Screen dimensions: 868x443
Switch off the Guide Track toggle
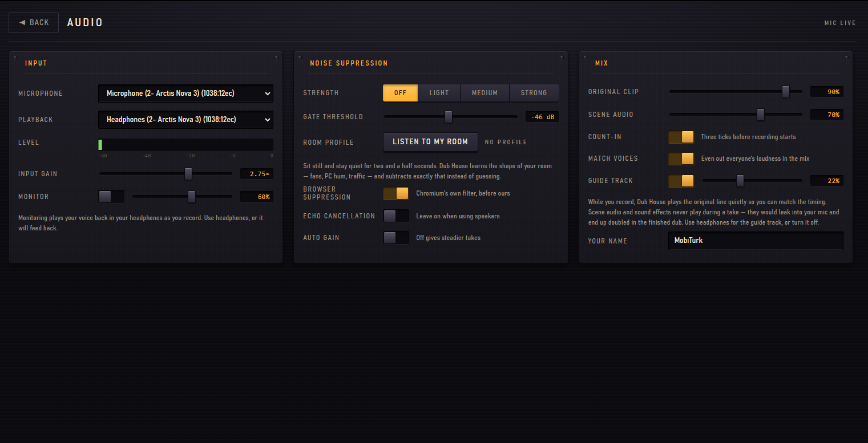(681, 181)
